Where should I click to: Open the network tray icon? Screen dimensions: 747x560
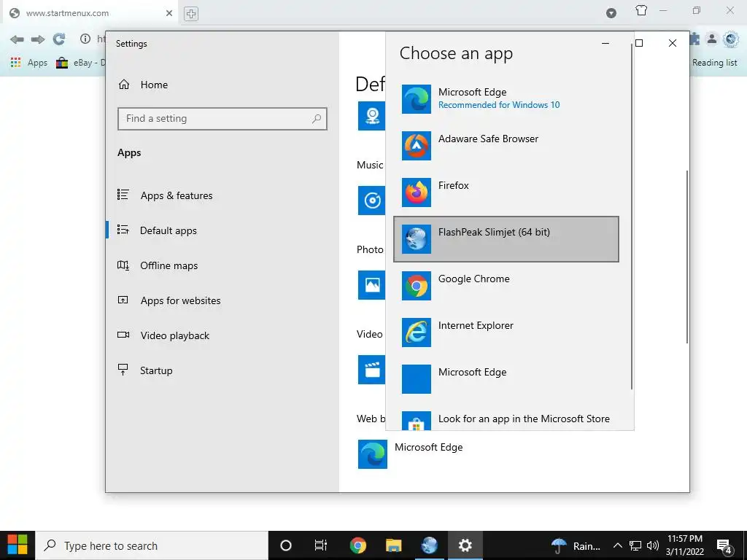pos(635,545)
